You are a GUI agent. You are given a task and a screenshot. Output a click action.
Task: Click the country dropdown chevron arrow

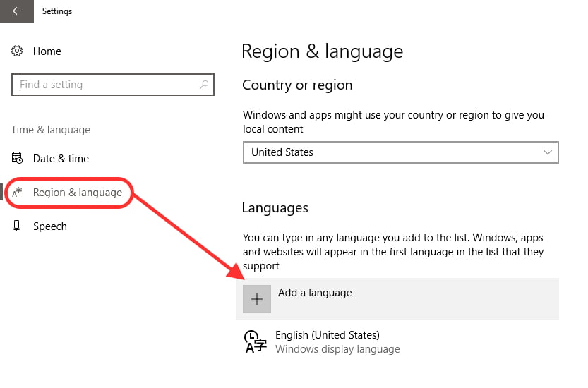[548, 152]
